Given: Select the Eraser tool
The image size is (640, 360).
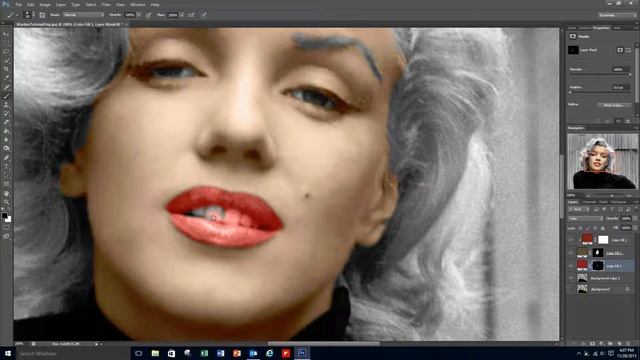Looking at the screenshot, I should [6, 122].
